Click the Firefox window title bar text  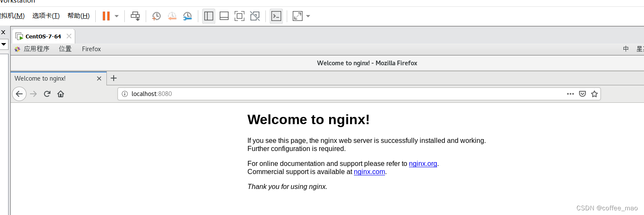367,63
